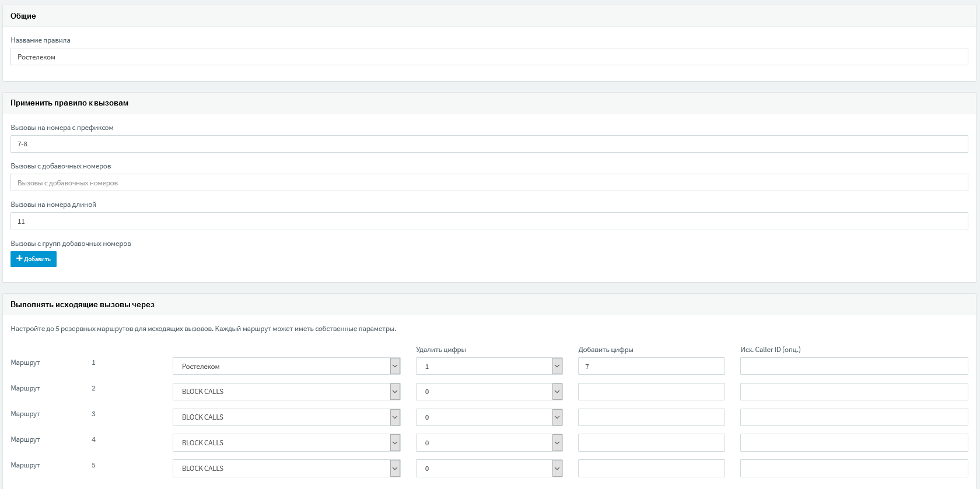Edit the number length field showing 11
The image size is (980, 489).
coord(489,221)
